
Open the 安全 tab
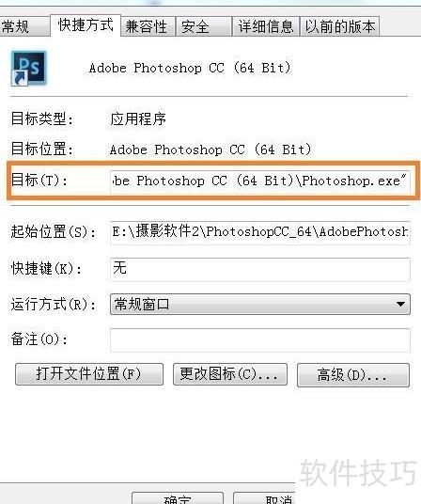tap(204, 26)
